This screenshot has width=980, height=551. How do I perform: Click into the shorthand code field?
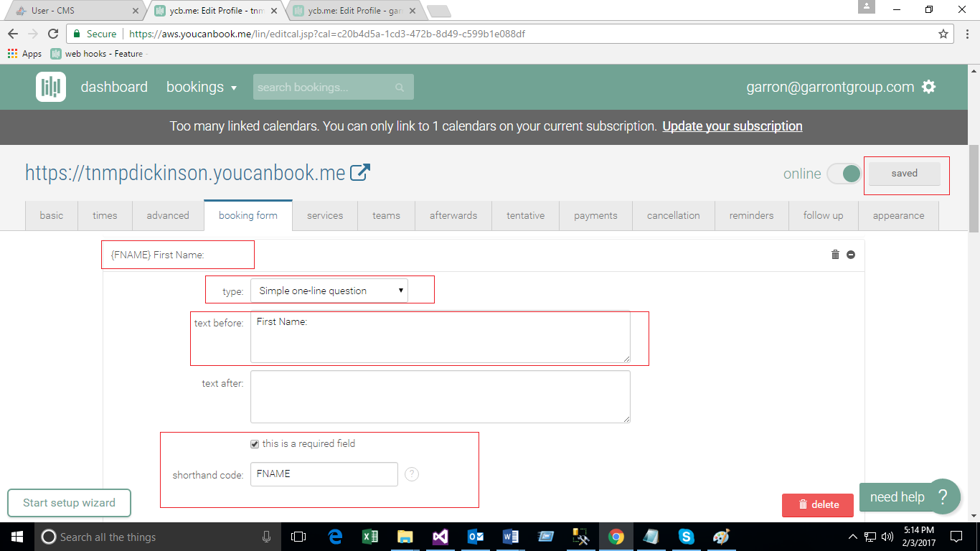324,474
